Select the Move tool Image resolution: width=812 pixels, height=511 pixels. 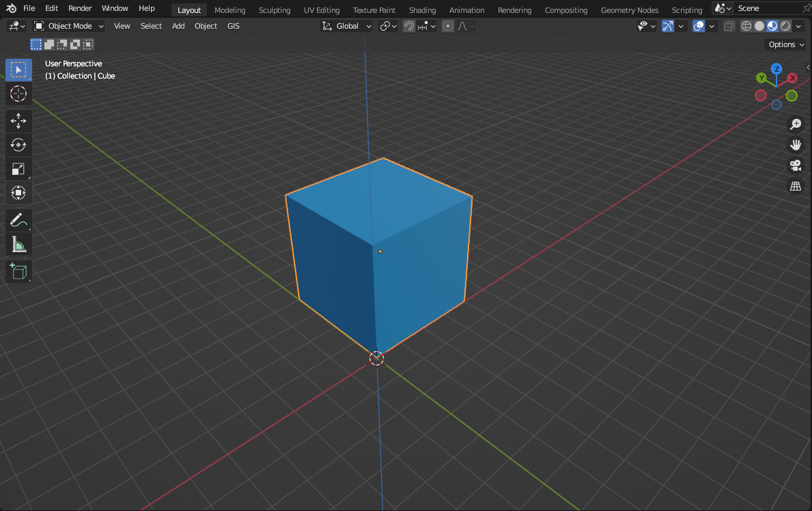18,121
